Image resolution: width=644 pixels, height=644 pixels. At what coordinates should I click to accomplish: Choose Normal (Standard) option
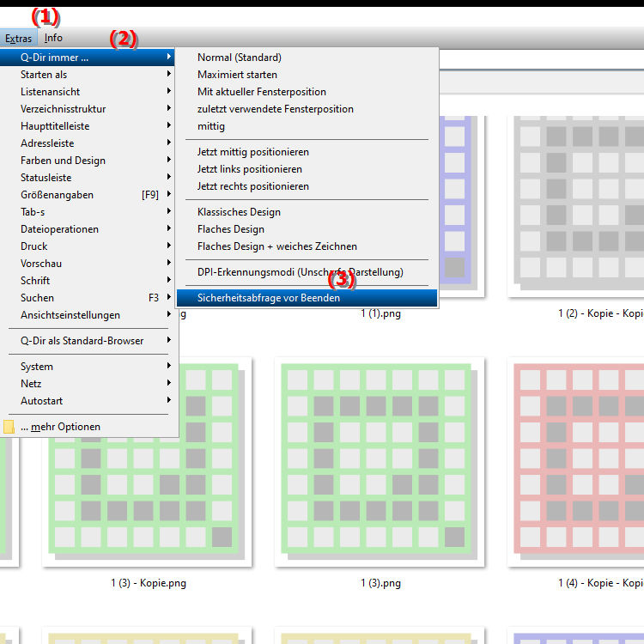pyautogui.click(x=307, y=58)
